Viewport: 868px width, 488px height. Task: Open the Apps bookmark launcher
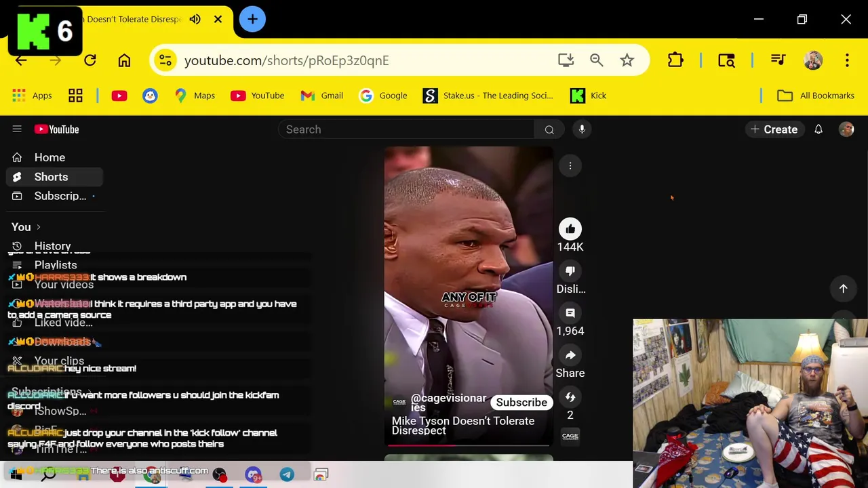32,96
